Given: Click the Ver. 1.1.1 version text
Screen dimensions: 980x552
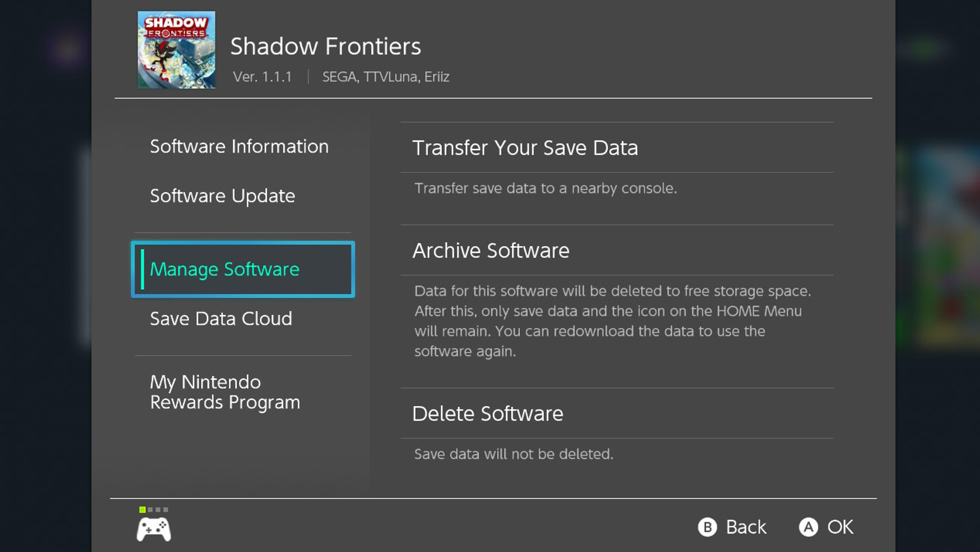Looking at the screenshot, I should pos(263,76).
